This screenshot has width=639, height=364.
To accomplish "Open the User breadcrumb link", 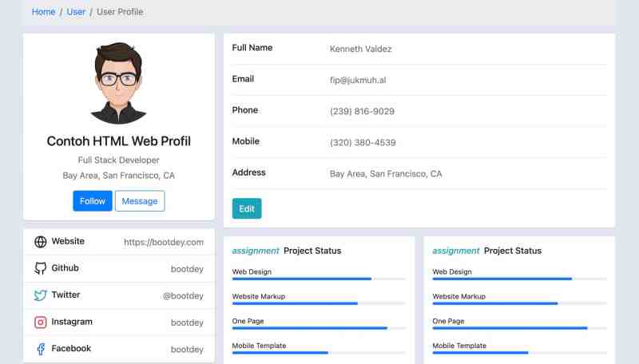I will click(x=76, y=12).
